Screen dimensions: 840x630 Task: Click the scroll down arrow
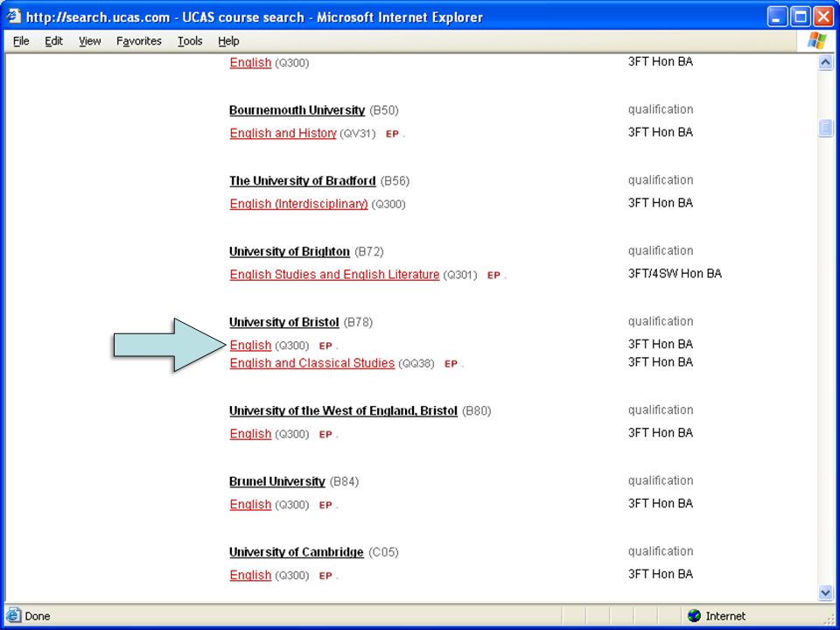pyautogui.click(x=825, y=592)
